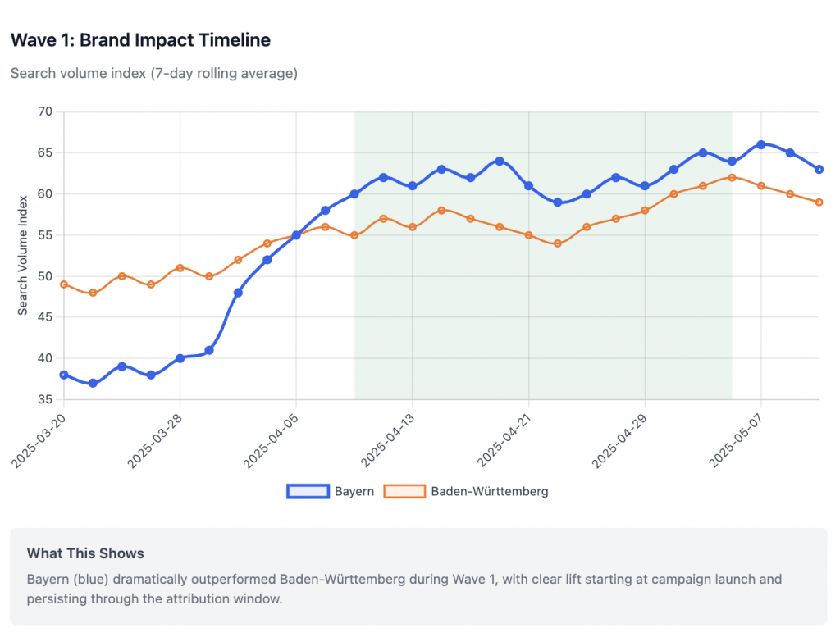Click the Baden-Württemberg point on 2025-03-28
840x637 pixels.
pos(180,268)
